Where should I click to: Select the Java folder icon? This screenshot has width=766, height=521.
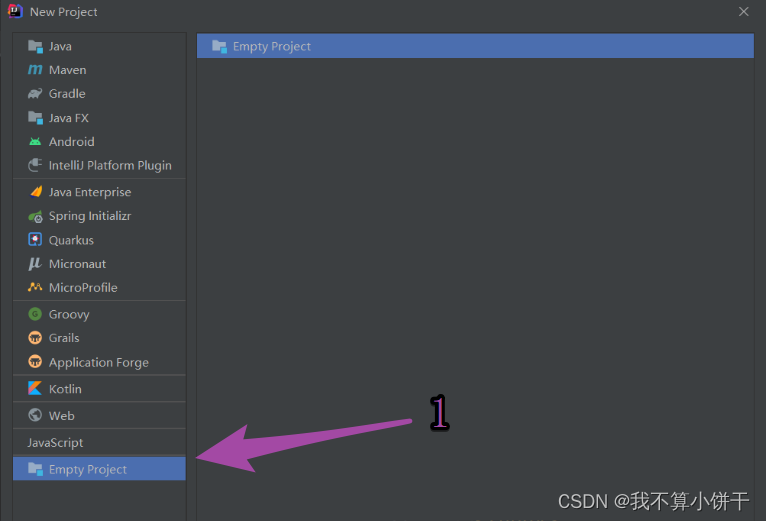pyautogui.click(x=35, y=46)
